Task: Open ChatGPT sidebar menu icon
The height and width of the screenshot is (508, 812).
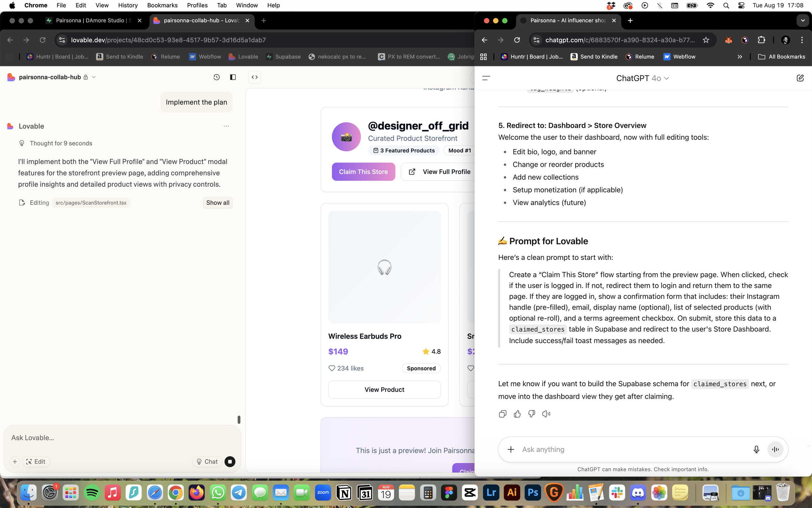Action: (x=486, y=78)
